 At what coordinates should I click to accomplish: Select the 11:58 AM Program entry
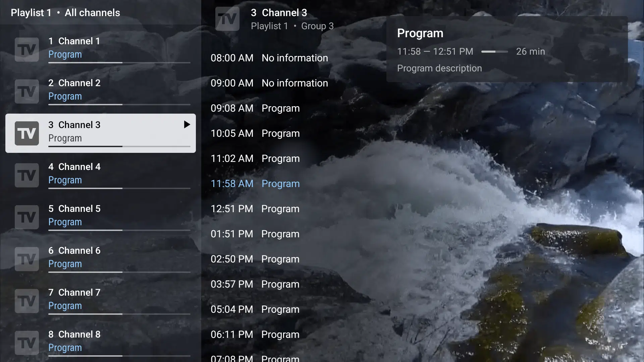pos(255,183)
